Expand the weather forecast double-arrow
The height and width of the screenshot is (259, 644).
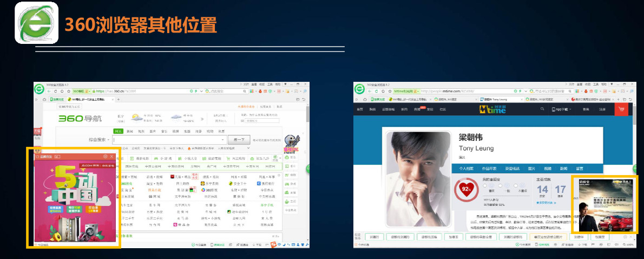(x=202, y=119)
